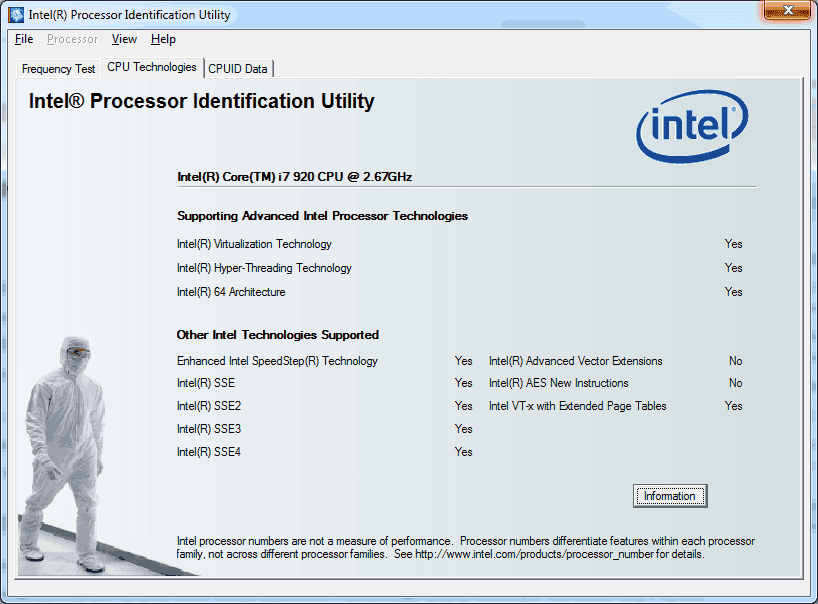
Task: Select the CPU Technologies tab
Action: pos(151,67)
